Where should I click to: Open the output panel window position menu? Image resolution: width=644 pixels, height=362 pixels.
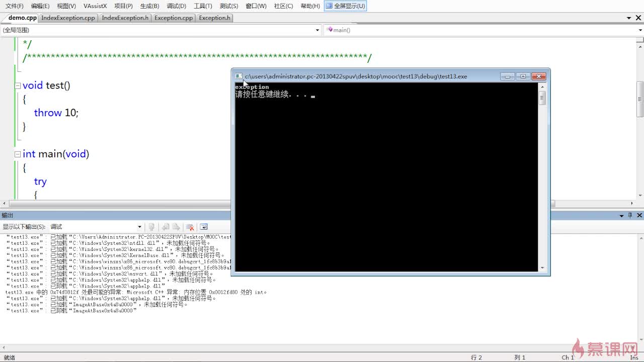pyautogui.click(x=621, y=215)
